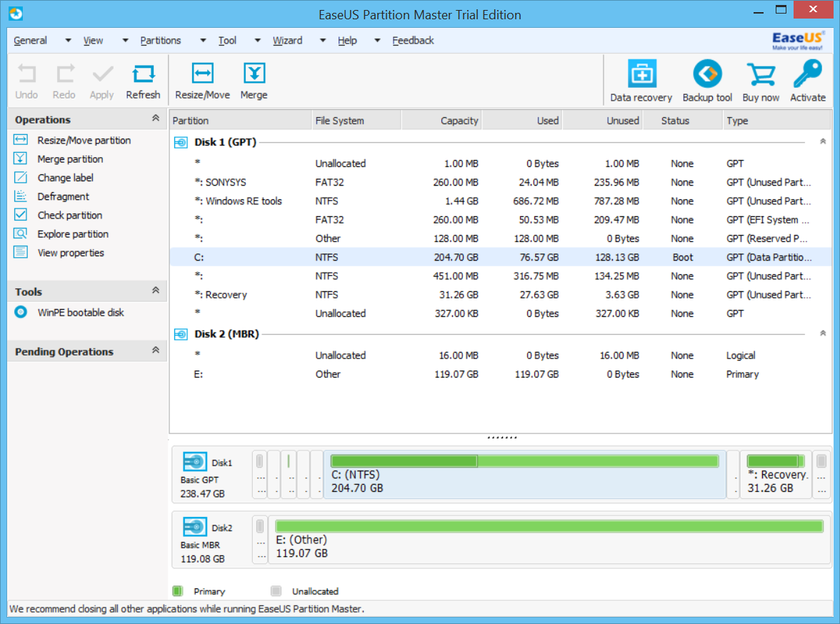Collapse the Disk 2 (MBR) group

pos(823,333)
